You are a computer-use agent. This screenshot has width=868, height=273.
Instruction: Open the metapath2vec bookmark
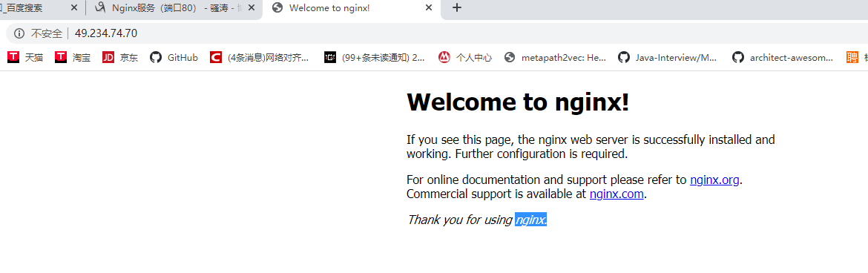(555, 57)
